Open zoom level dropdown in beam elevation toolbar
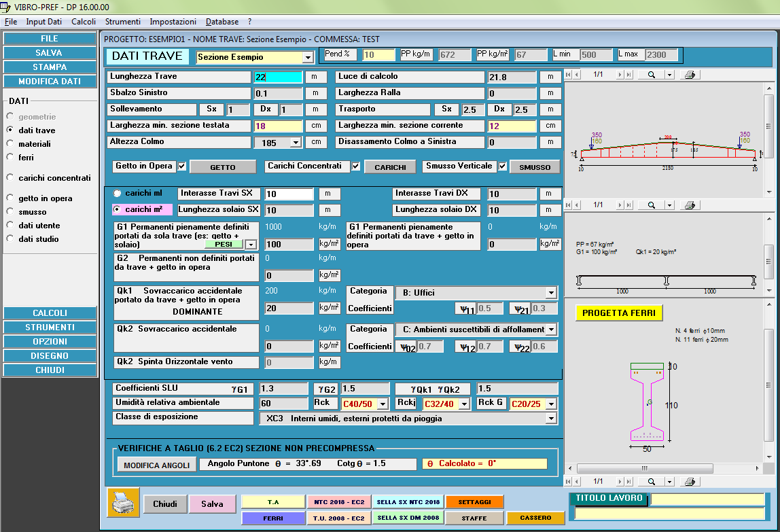Viewport: 780px width, 532px height. click(669, 75)
